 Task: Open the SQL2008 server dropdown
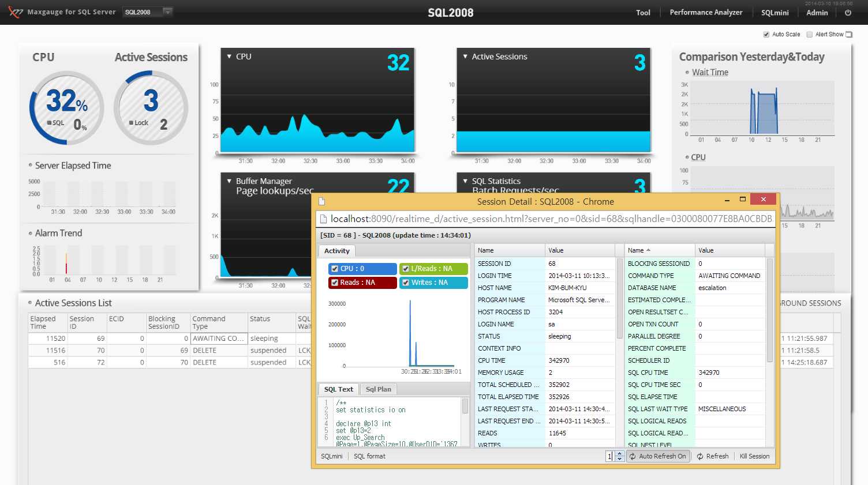point(147,12)
